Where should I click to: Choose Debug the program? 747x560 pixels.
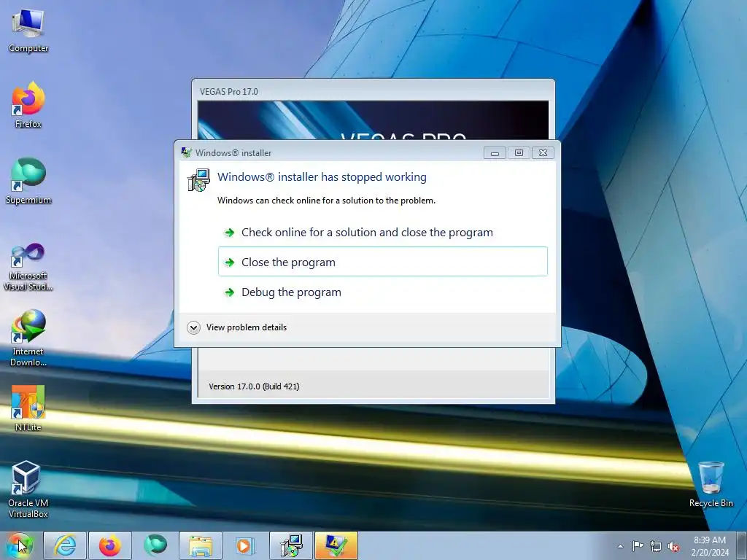(382, 292)
